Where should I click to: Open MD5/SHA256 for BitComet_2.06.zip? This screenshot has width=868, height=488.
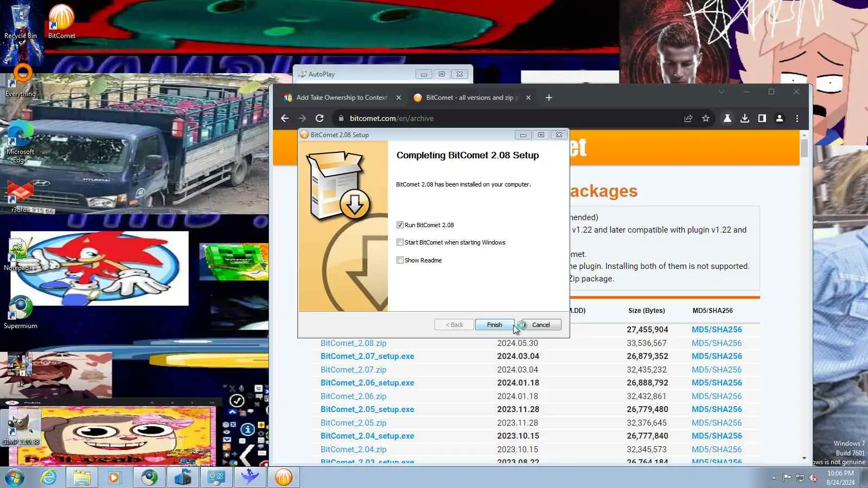717,396
